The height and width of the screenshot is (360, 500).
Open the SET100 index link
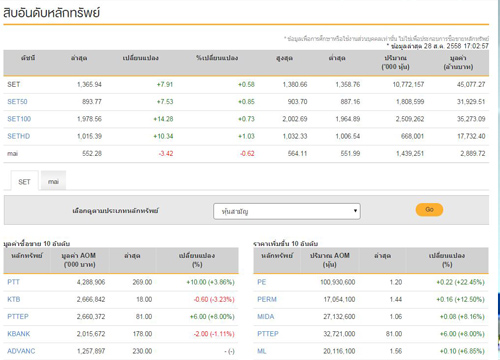tap(19, 119)
